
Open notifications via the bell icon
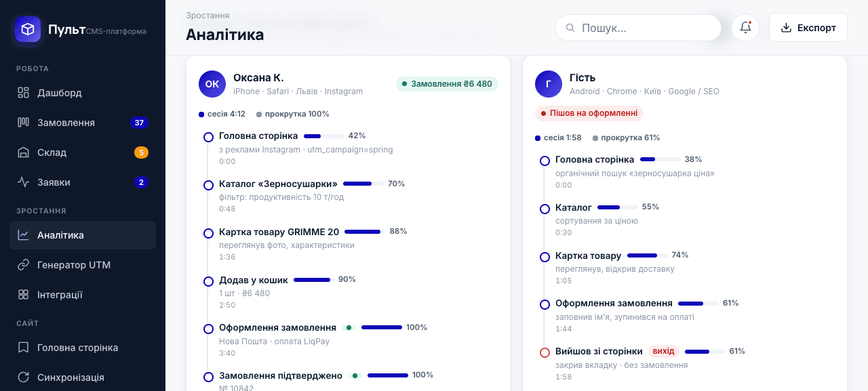pyautogui.click(x=745, y=28)
